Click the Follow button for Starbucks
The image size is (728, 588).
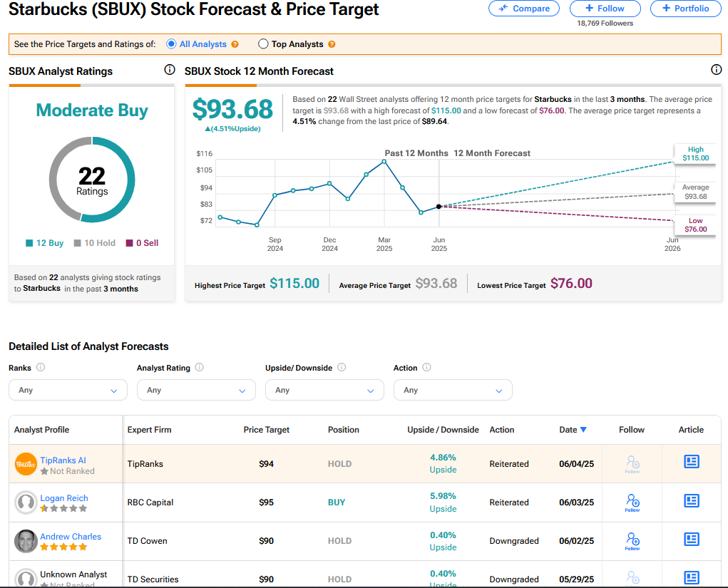pos(605,9)
